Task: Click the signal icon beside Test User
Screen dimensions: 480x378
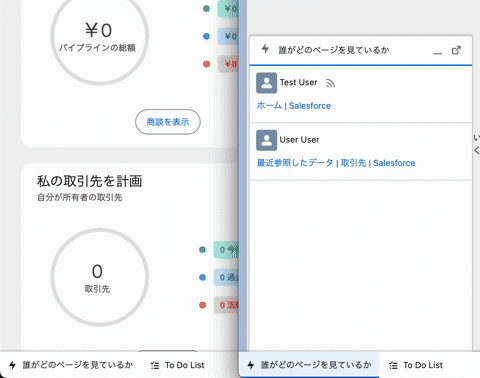Action: [330, 83]
